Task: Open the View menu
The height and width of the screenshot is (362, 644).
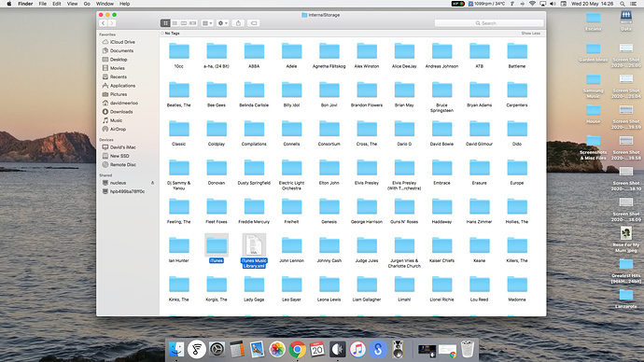Action: tap(72, 4)
